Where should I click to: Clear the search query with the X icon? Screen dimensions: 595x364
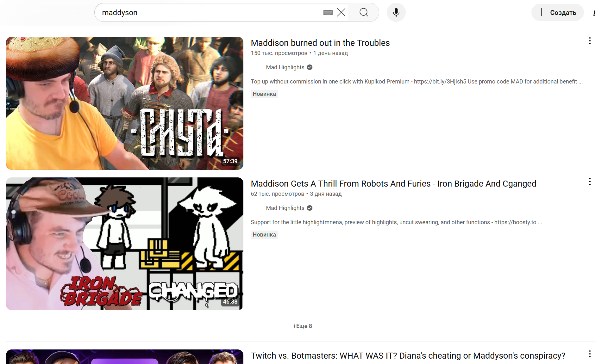tap(341, 12)
